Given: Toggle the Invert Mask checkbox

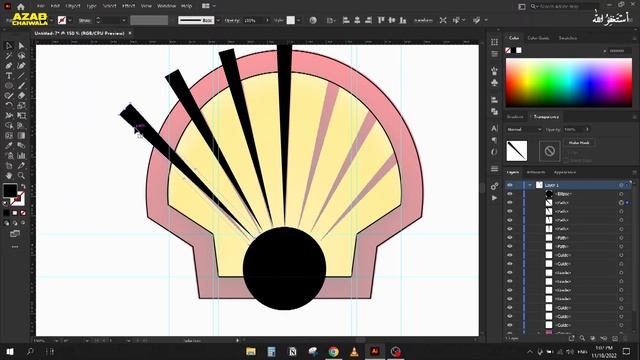Looking at the screenshot, I should coord(567,161).
